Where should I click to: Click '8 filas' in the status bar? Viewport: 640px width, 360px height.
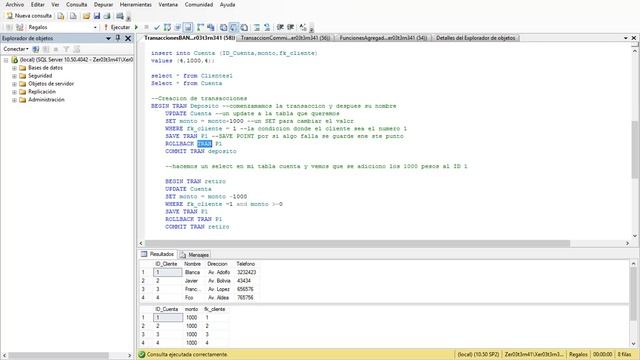(625, 354)
